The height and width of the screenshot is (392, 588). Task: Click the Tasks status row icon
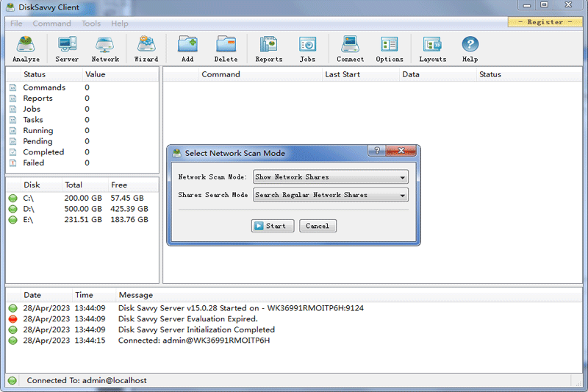click(x=12, y=120)
